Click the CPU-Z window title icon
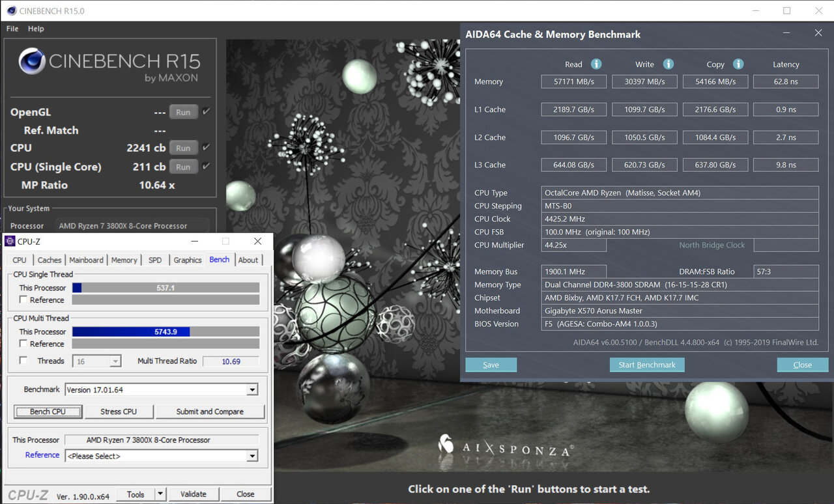The height and width of the screenshot is (504, 834). 10,241
